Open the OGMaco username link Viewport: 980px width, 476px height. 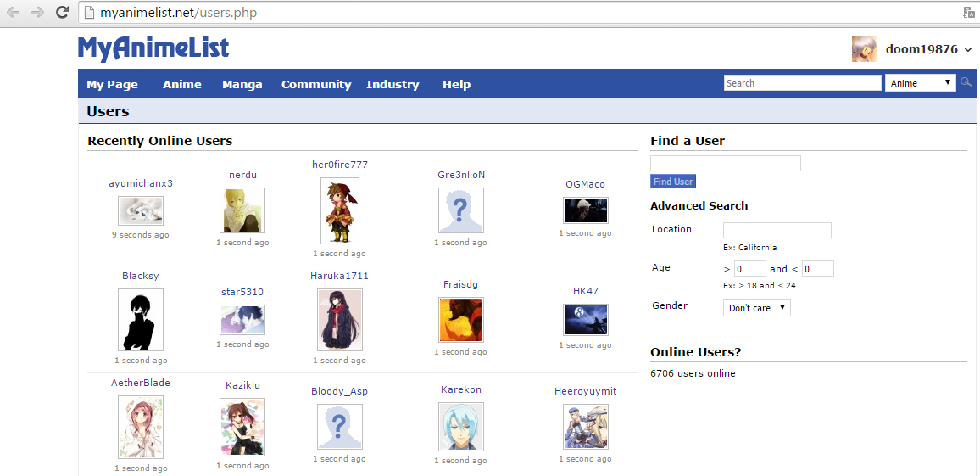[585, 184]
